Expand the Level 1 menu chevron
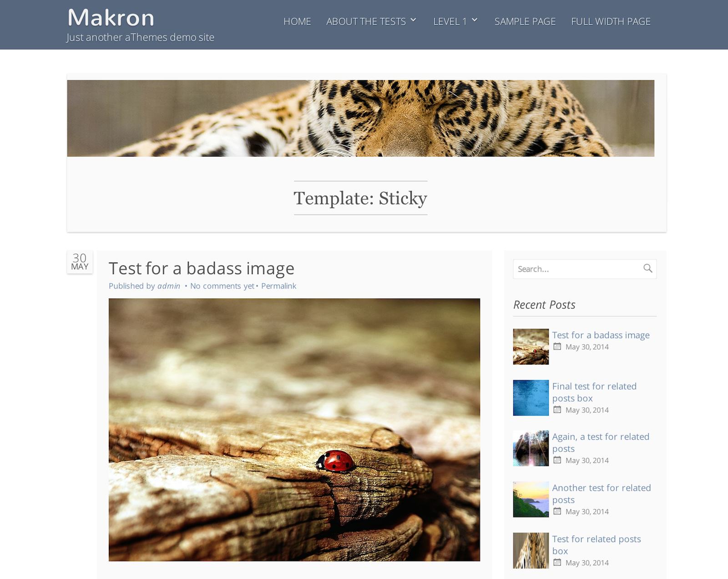728x579 pixels. (x=475, y=20)
